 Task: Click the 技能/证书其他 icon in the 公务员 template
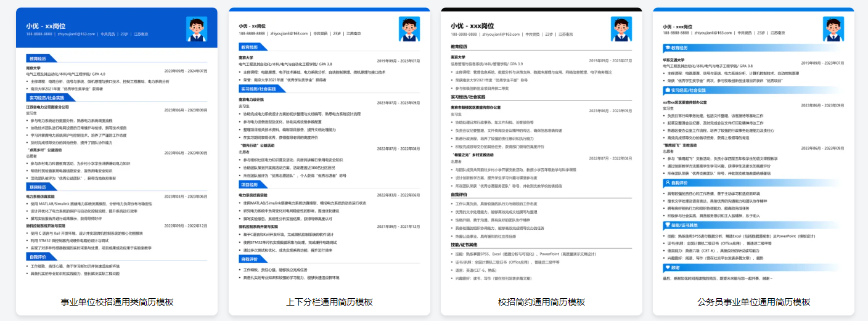click(x=667, y=226)
